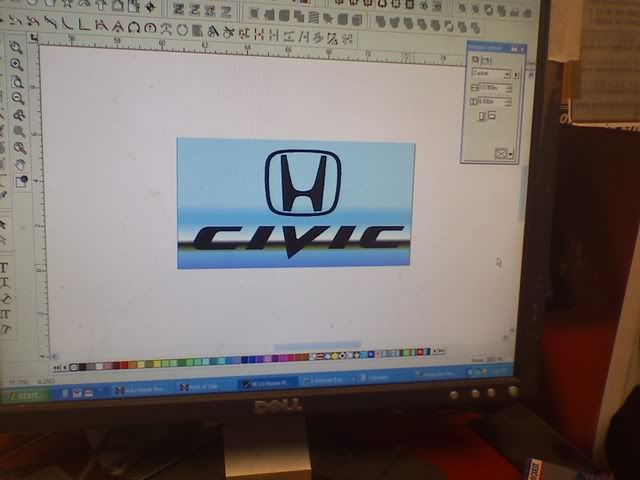Click the ruler origin corner icon
The height and width of the screenshot is (480, 640).
34,38
